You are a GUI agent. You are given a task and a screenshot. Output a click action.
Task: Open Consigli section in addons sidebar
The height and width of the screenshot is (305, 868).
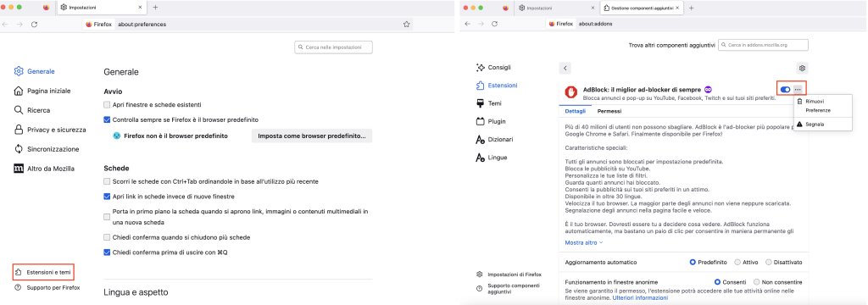[x=493, y=68]
